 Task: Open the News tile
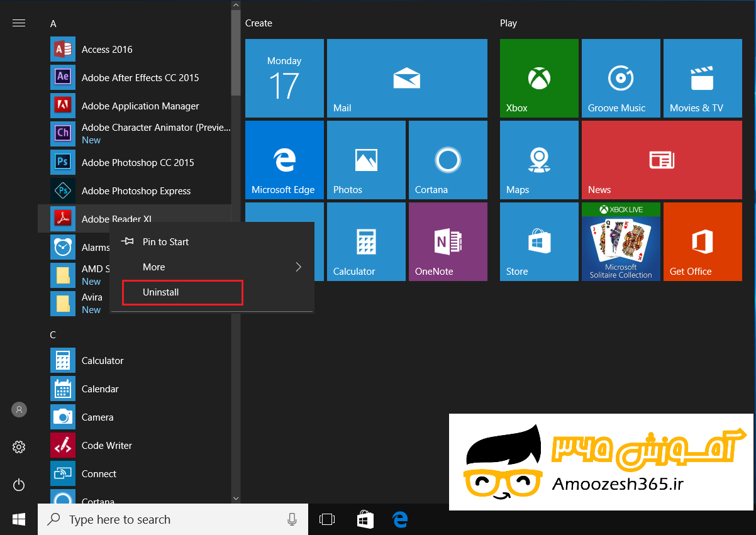pos(662,160)
